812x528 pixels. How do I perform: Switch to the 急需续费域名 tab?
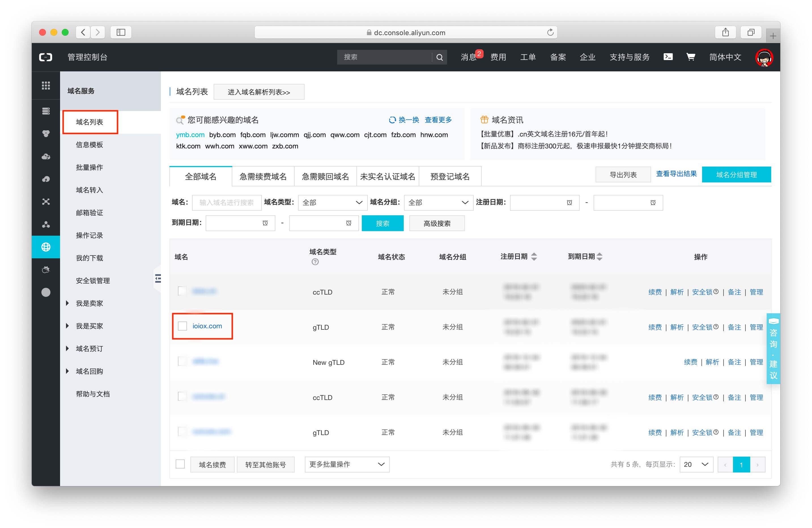click(x=263, y=176)
